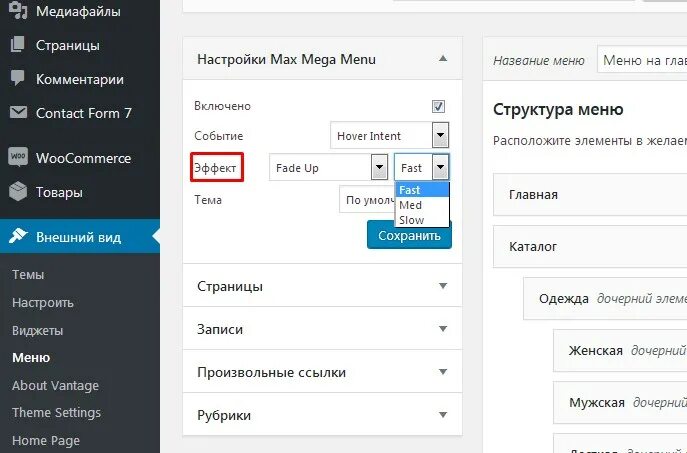The width and height of the screenshot is (687, 453).
Task: Click the Каталог menu structure item
Action: click(590, 247)
